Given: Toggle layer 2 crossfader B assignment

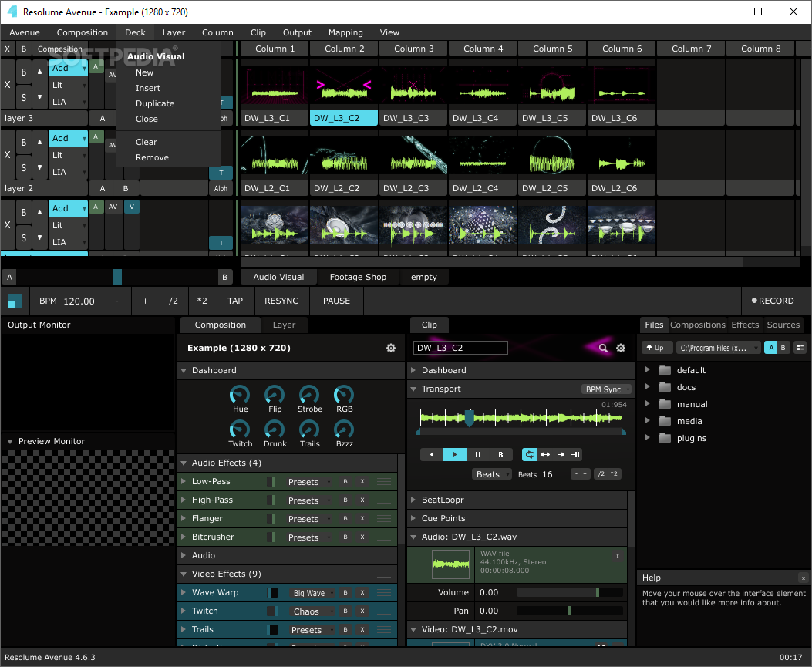Looking at the screenshot, I should 126,188.
